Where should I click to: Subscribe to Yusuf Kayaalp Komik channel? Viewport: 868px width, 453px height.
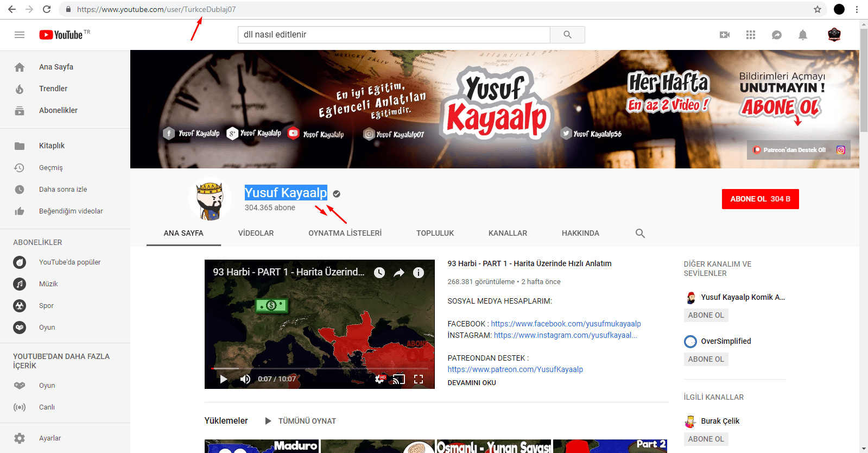706,315
